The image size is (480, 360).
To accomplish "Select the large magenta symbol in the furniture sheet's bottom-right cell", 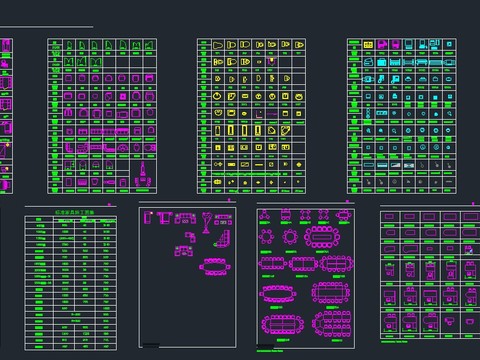I will click(x=143, y=174).
